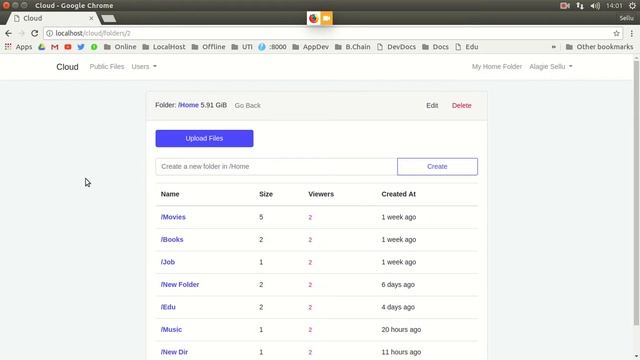The width and height of the screenshot is (640, 360).
Task: Open the /Movies folder
Action: pyautogui.click(x=173, y=217)
